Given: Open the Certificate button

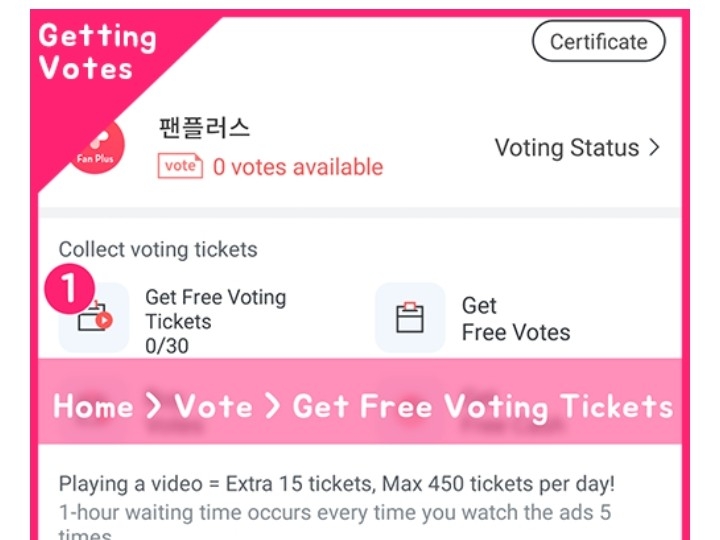Looking at the screenshot, I should click(598, 42).
